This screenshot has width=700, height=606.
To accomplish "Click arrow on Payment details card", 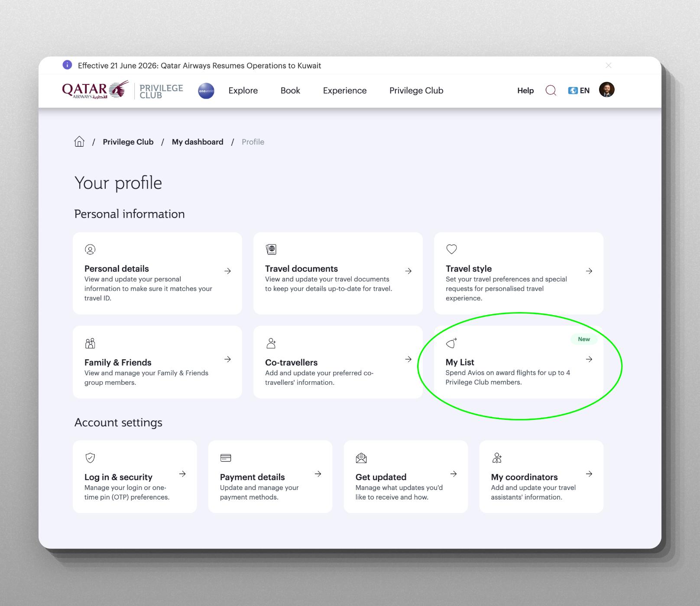I will 318,474.
